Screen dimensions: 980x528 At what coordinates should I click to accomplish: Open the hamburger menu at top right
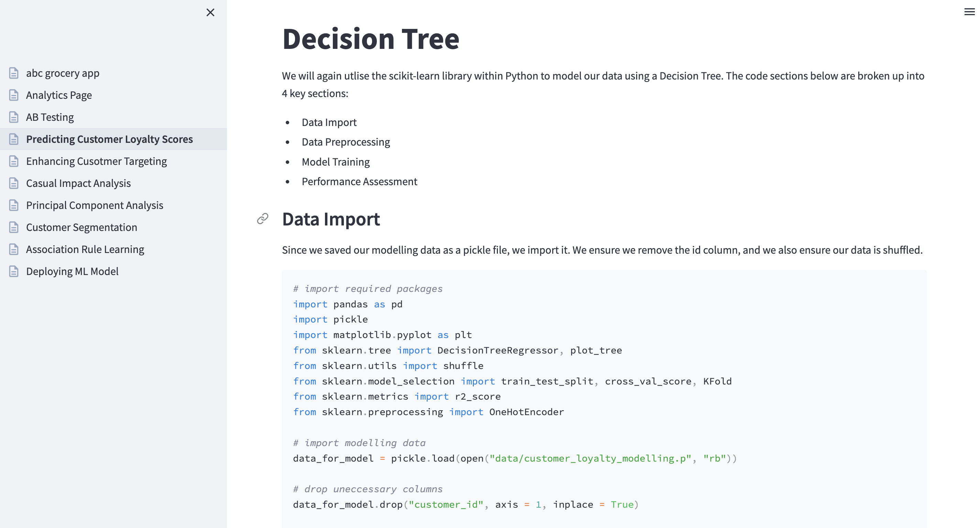click(x=969, y=12)
